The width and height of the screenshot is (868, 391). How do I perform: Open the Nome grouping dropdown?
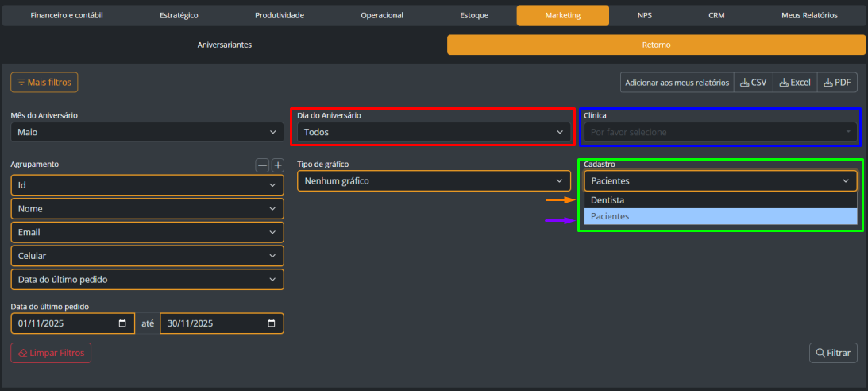(x=147, y=209)
